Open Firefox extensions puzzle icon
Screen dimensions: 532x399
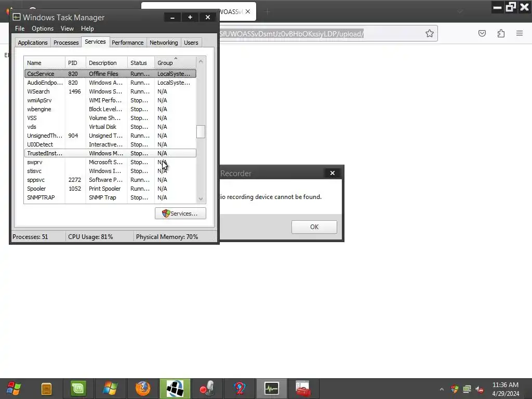tap(501, 33)
